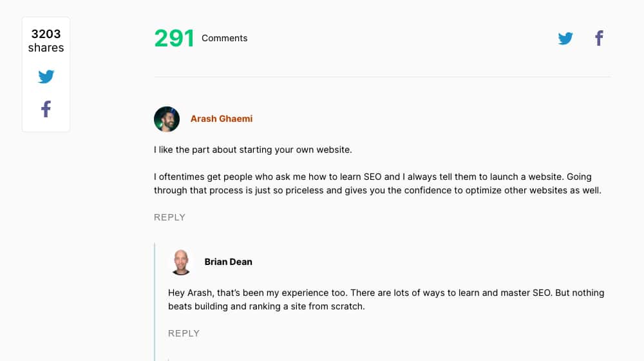Click Brian Dean's reply text "Hey Arash"

pyautogui.click(x=386, y=293)
